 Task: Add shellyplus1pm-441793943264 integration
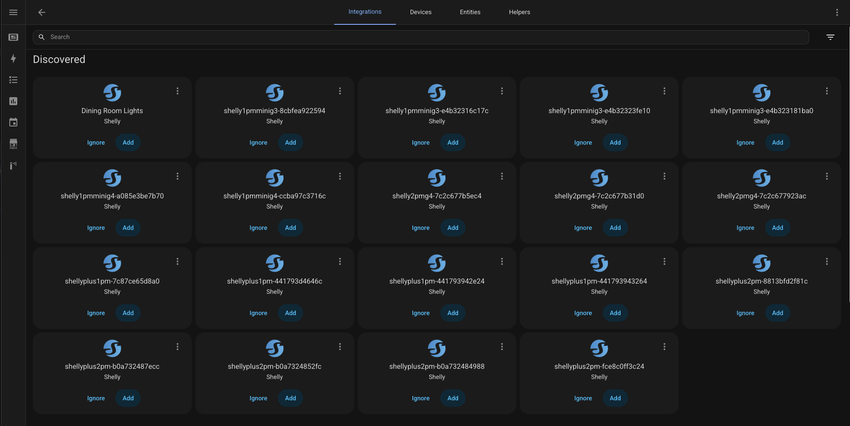(x=615, y=313)
